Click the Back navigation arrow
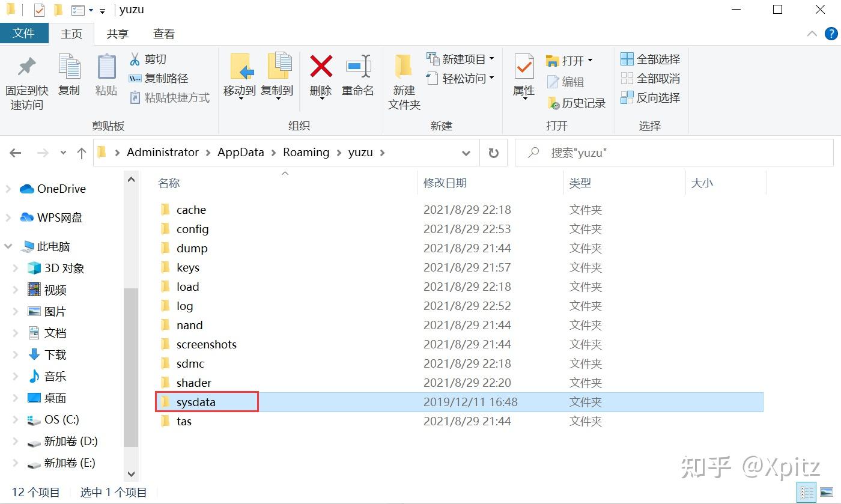 pos(16,153)
